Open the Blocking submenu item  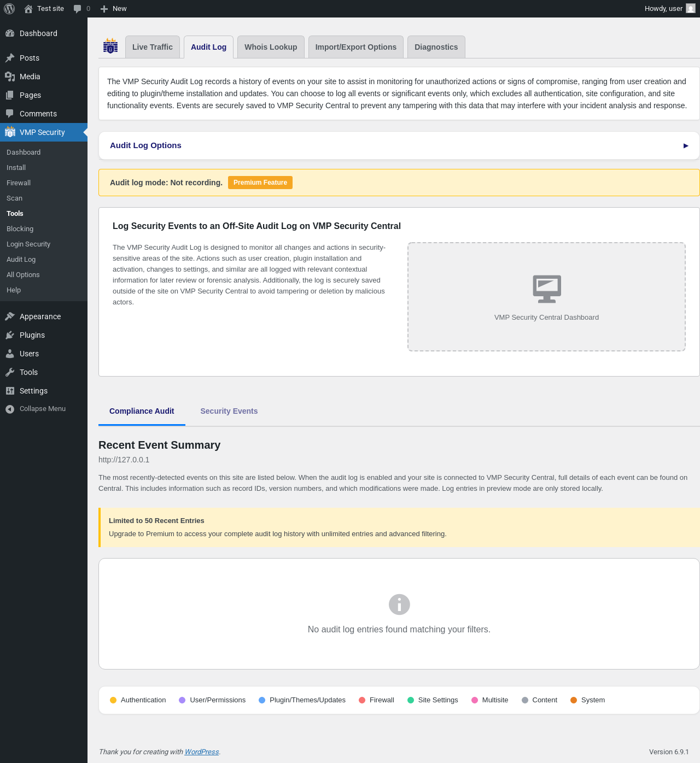tap(20, 229)
